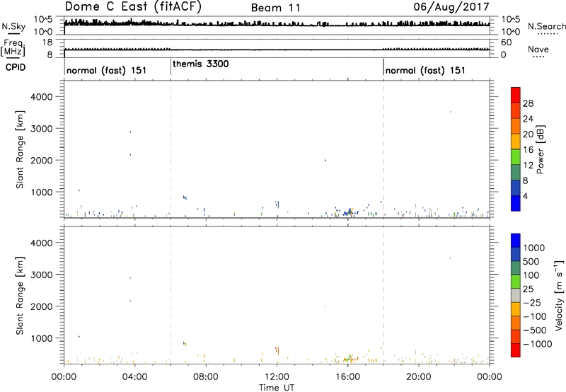
Task: Click the dashed 18:00 CPID boundary in velocity panel
Action: pos(383,296)
